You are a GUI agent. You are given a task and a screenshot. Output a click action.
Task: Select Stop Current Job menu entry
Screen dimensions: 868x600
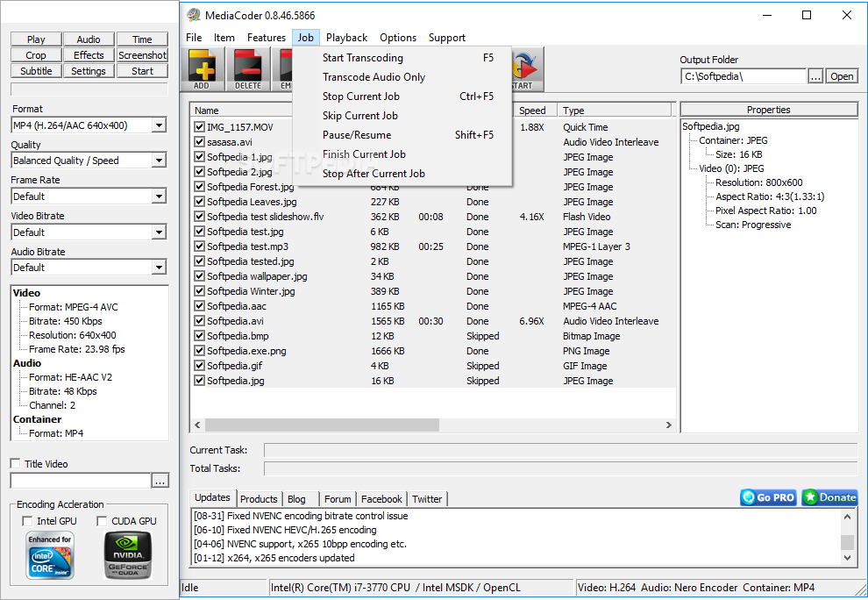(x=402, y=96)
